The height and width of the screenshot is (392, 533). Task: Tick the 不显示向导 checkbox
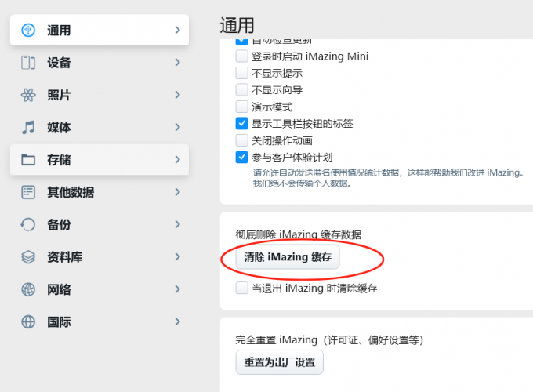[241, 90]
